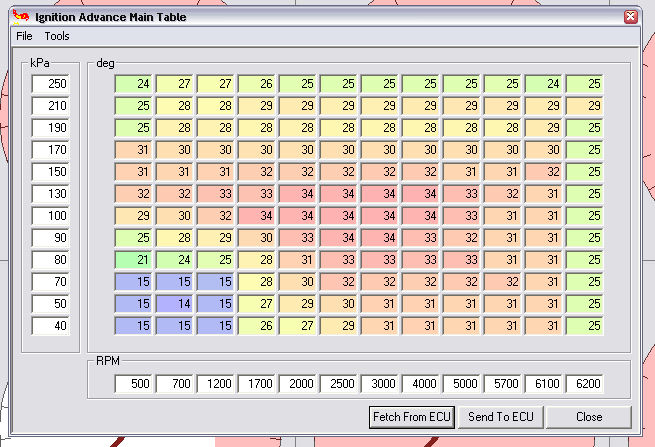Screen dimensions: 655x447
Task: Select cell 32 at 70 kPa, 5700 RPM
Action: tap(503, 282)
